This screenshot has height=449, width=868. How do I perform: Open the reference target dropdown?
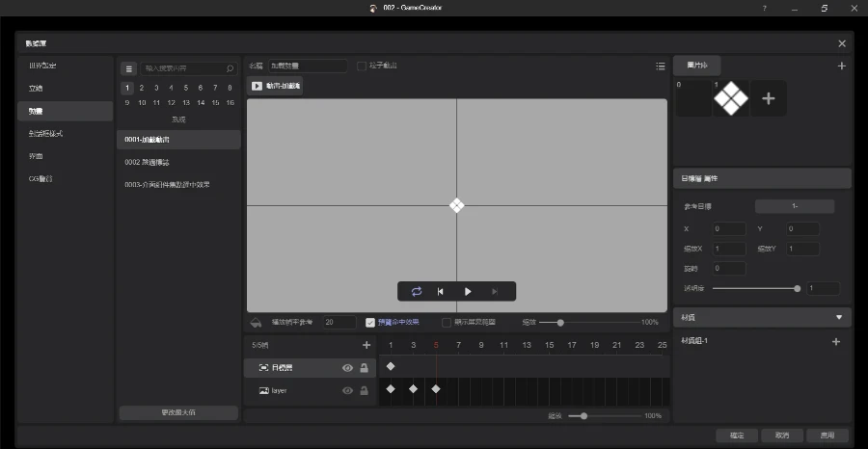click(794, 206)
